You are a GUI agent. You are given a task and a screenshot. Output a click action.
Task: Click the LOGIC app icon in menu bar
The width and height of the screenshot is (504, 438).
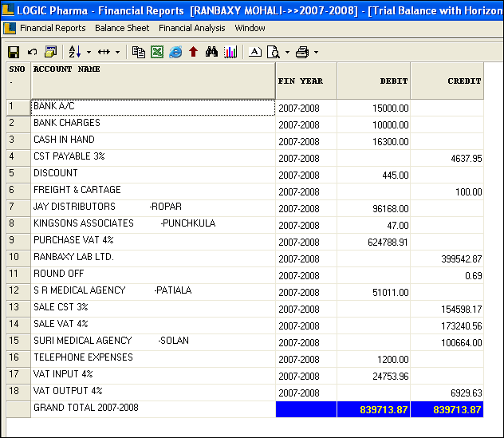tap(10, 28)
